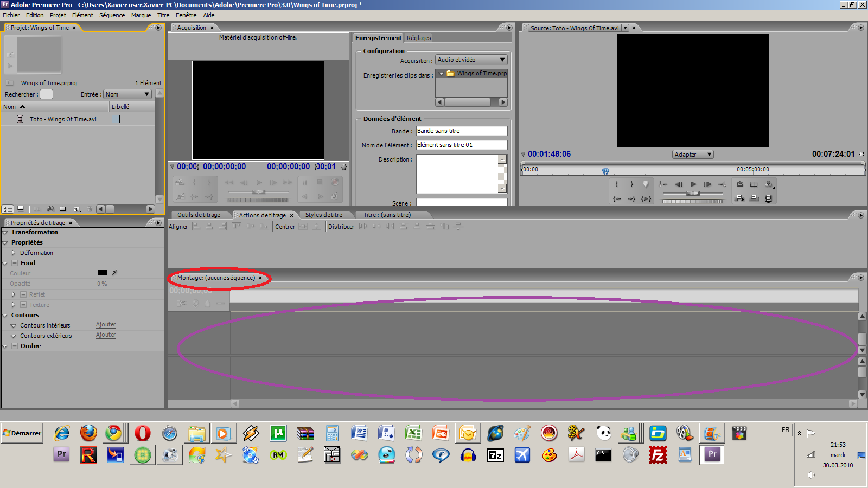Click Fast Forward in Acquisition panel
Screen dimensions: 868x488
click(288, 183)
